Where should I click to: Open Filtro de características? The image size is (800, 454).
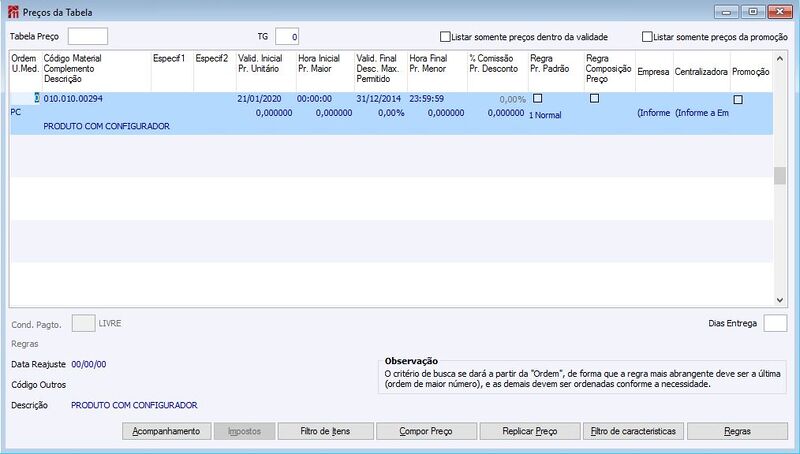click(x=633, y=431)
